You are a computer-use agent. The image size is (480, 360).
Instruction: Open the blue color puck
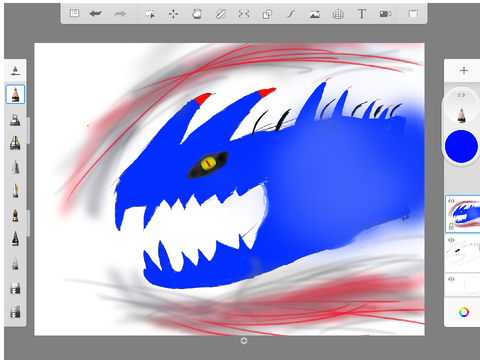tap(461, 147)
